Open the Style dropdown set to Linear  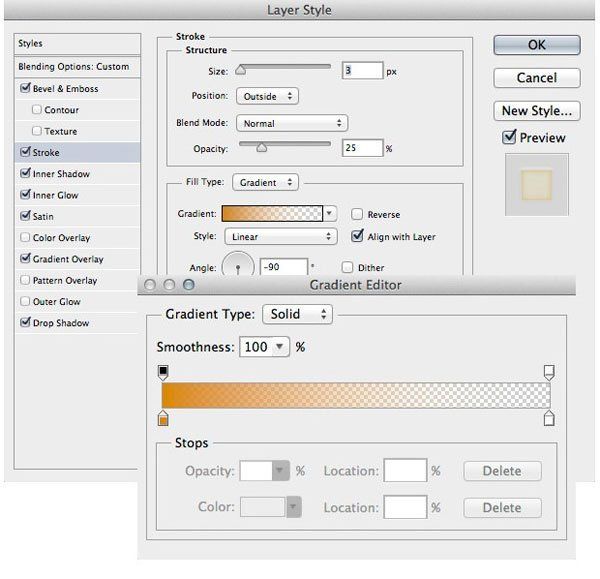click(280, 236)
